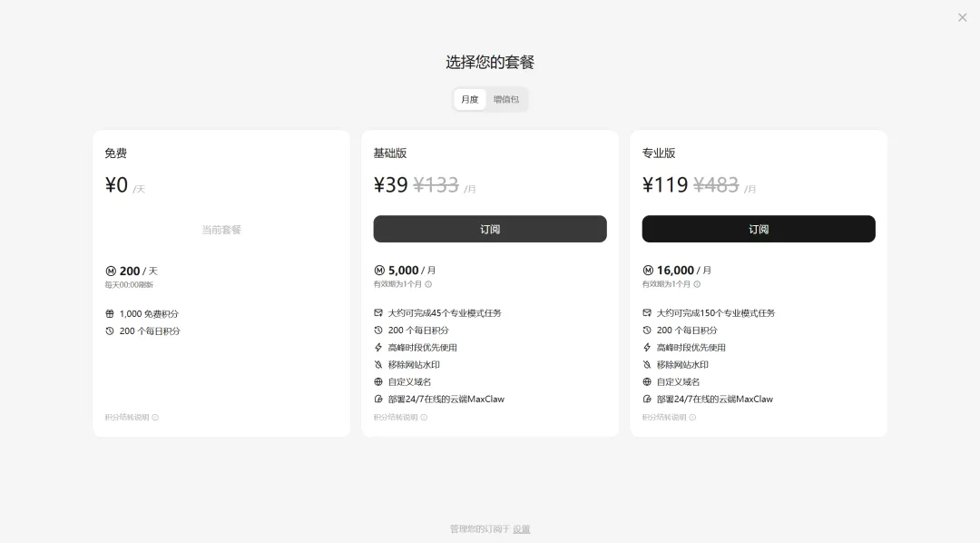Click the task icon beside 45个专业模式任务
The width and height of the screenshot is (980, 543).
[378, 312]
